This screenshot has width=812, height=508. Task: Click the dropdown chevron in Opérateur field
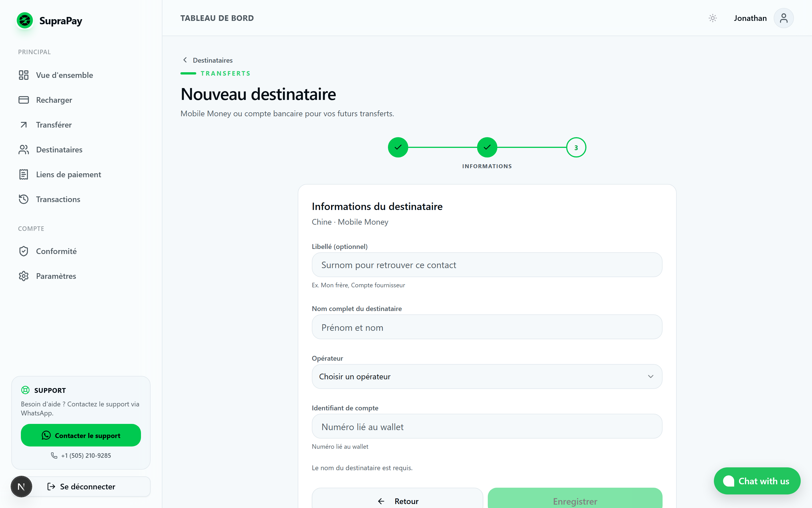651,376
